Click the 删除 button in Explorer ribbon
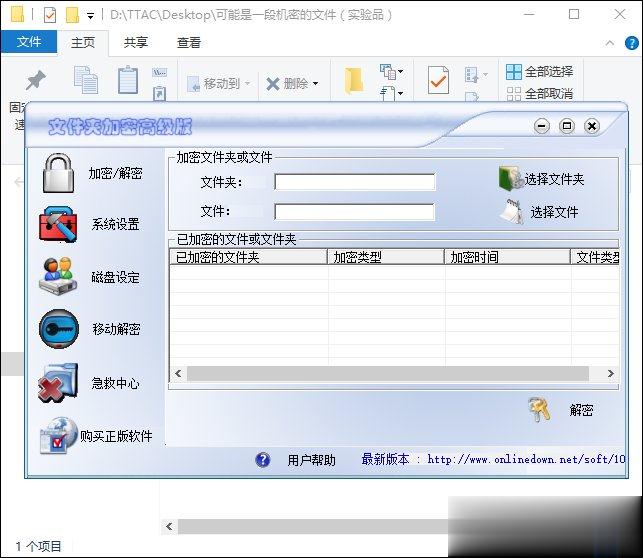Image resolution: width=643 pixels, height=558 pixels. pyautogui.click(x=287, y=84)
